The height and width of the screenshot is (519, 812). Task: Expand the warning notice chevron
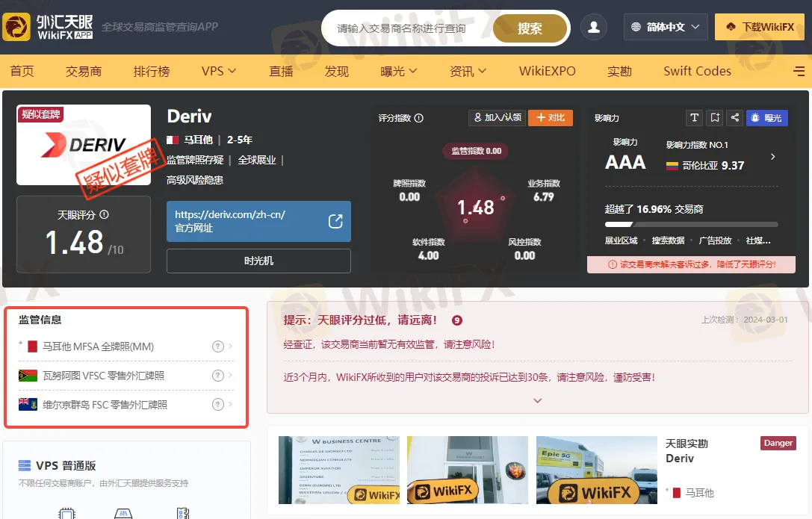537,400
